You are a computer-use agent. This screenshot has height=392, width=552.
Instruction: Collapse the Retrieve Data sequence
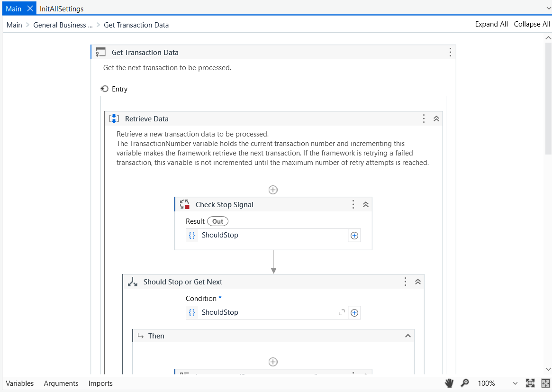tap(436, 119)
